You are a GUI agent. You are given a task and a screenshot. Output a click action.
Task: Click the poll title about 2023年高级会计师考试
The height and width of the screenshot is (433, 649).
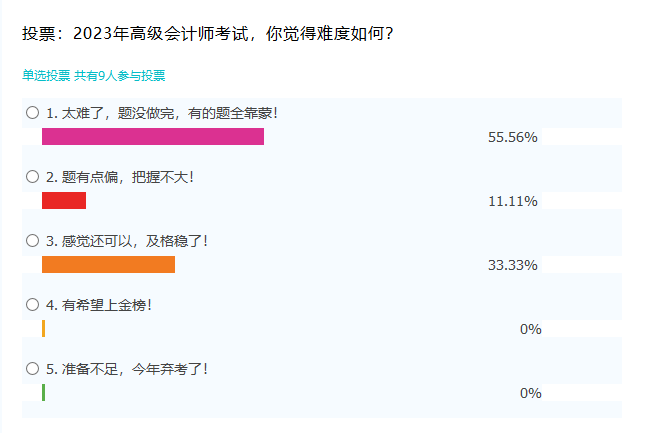point(208,34)
